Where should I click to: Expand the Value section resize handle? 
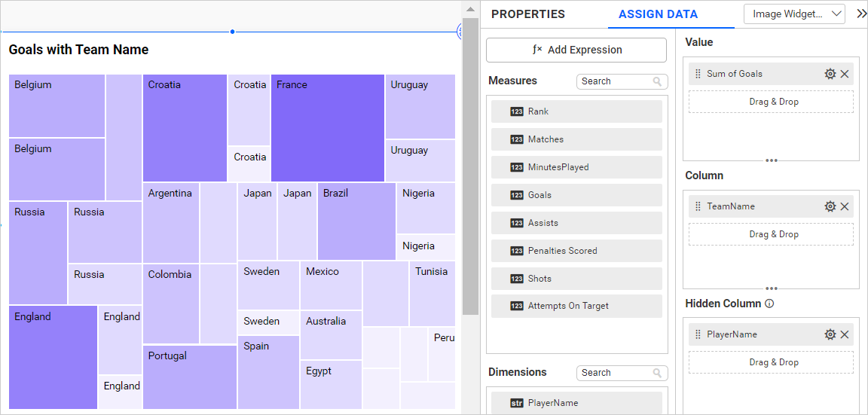tap(771, 160)
